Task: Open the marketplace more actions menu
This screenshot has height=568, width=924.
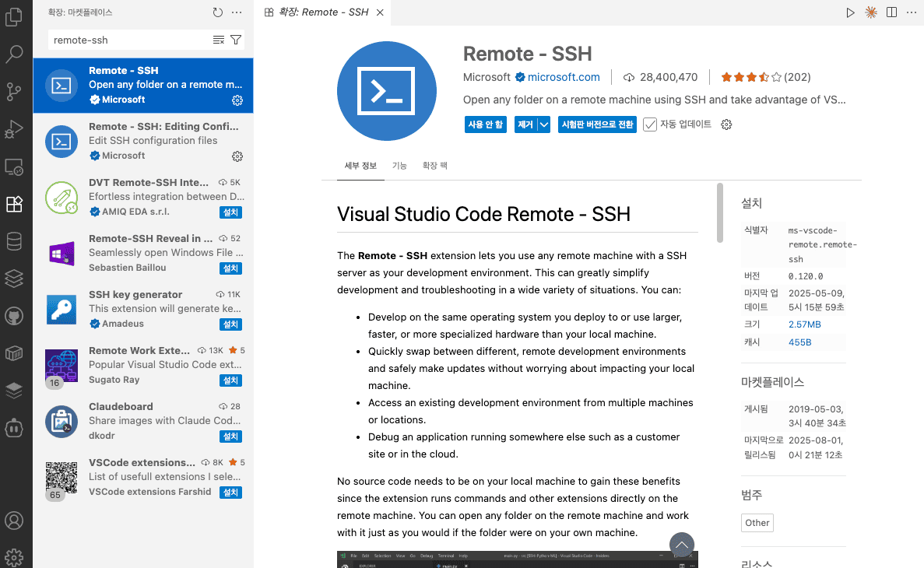Action: click(237, 12)
